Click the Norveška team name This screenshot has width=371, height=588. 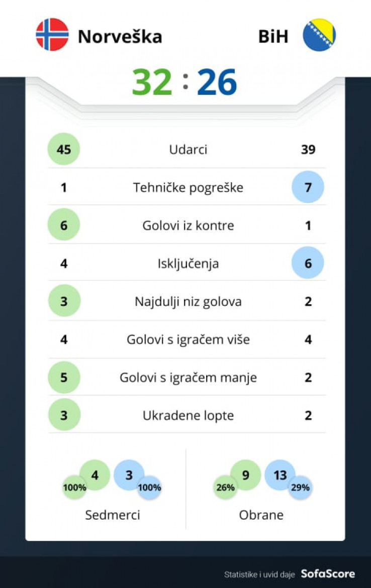tap(120, 36)
